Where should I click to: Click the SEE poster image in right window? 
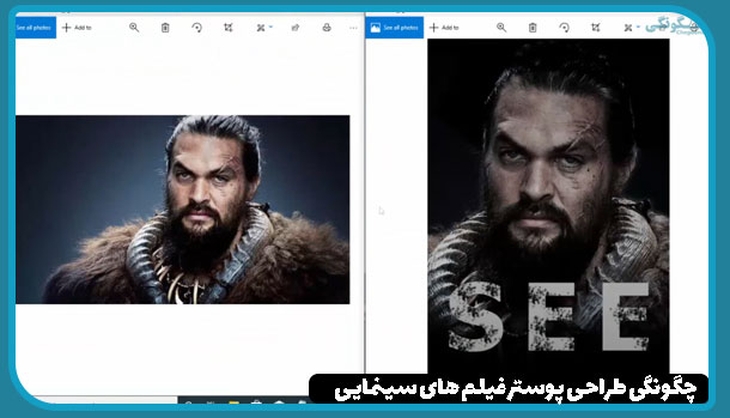click(x=548, y=206)
